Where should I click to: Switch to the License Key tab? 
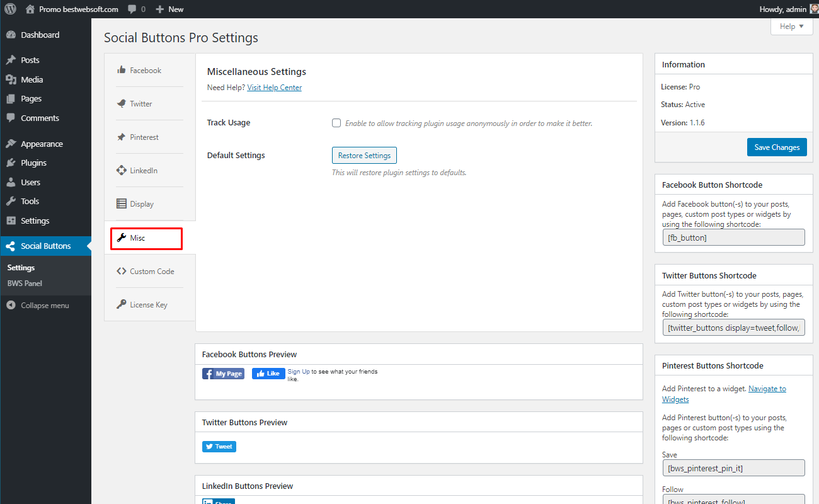[150, 305]
